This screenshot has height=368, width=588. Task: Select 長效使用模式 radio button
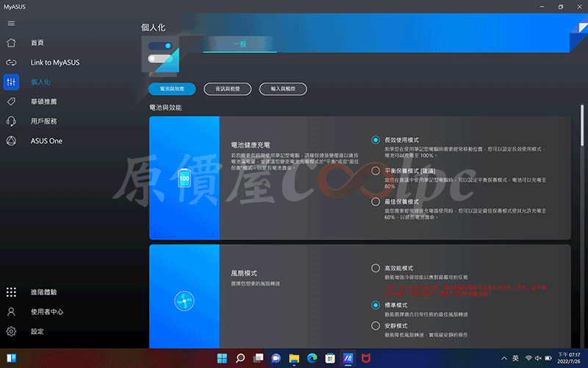coord(376,140)
